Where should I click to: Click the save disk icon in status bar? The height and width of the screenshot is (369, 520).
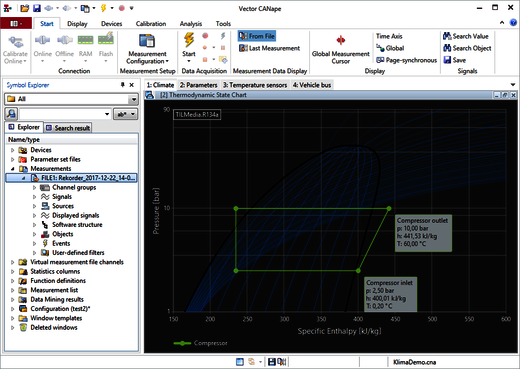click(x=272, y=362)
